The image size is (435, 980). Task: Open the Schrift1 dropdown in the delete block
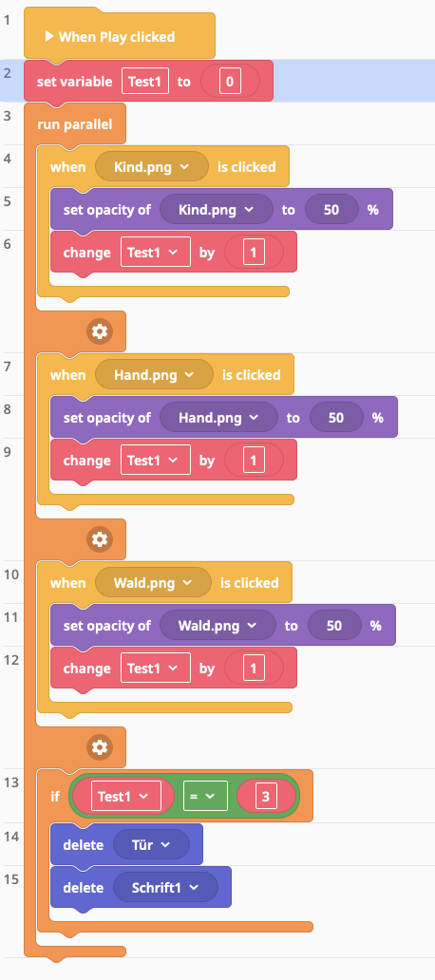[165, 888]
